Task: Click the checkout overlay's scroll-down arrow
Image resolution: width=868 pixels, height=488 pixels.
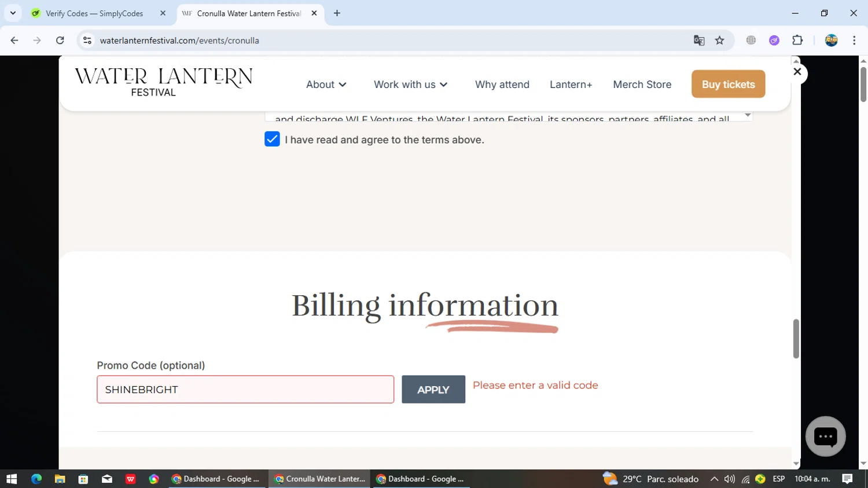Action: click(796, 464)
